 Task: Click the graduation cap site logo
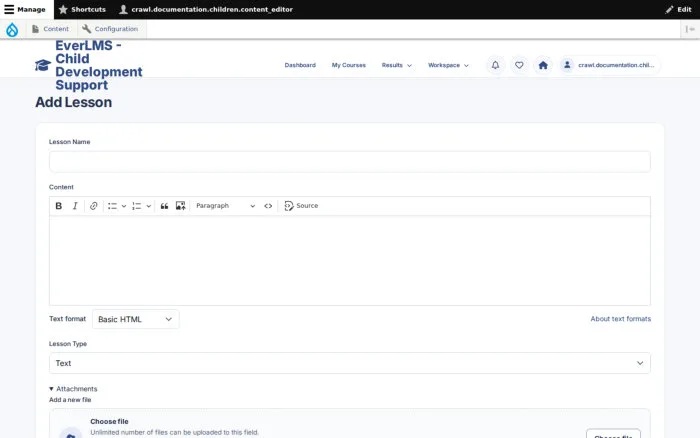tap(43, 65)
